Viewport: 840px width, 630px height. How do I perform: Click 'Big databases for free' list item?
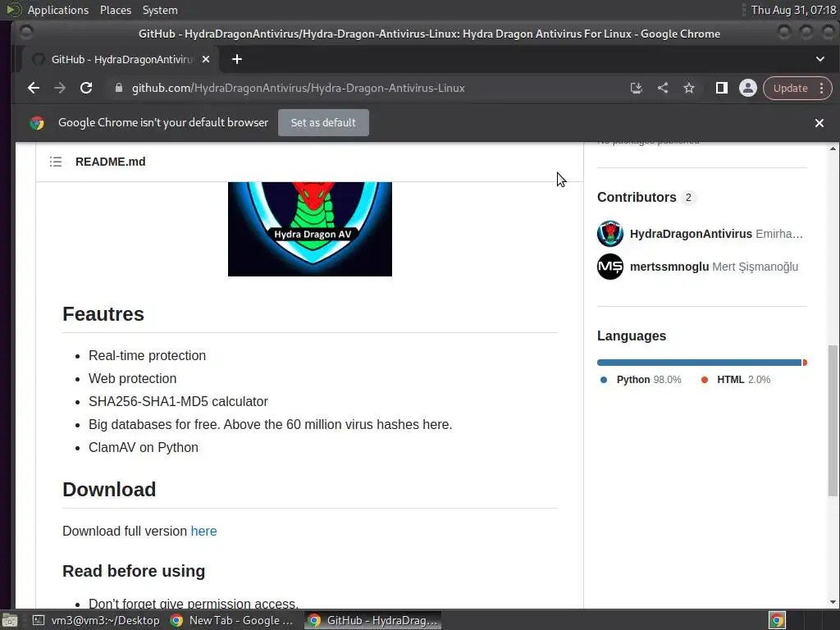coord(270,424)
